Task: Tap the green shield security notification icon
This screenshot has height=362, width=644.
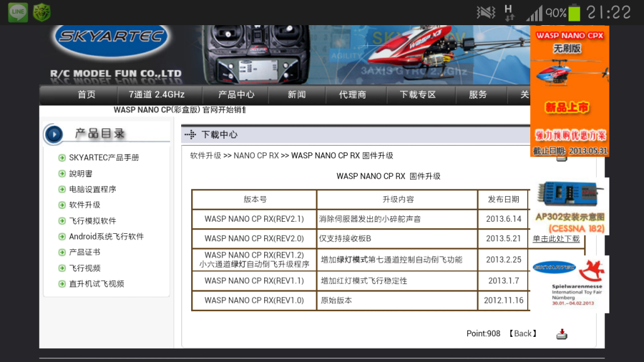Action: (x=42, y=13)
